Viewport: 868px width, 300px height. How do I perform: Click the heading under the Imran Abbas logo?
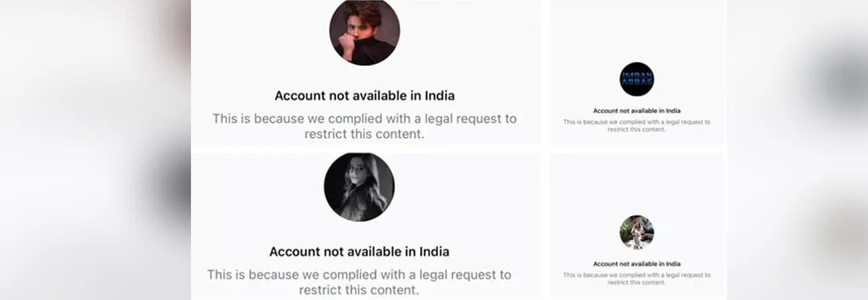pyautogui.click(x=636, y=111)
